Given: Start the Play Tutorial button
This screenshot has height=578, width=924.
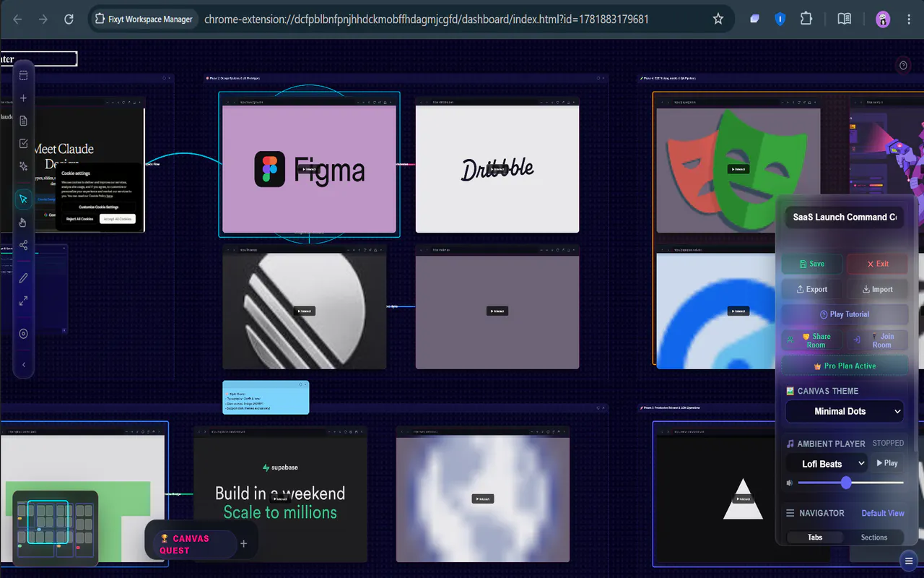Looking at the screenshot, I should pos(845,314).
